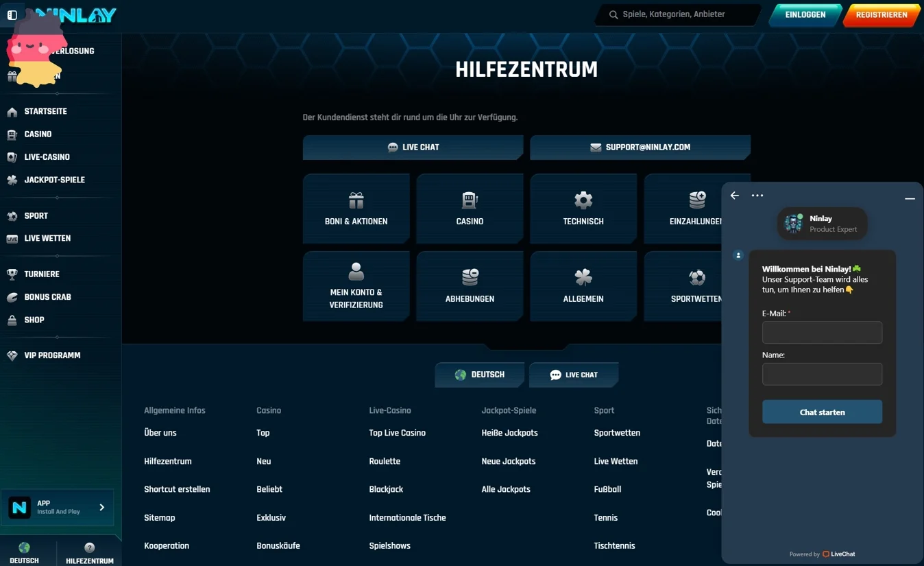Viewport: 924px width, 566px height.
Task: Open the Technisch help category gear icon
Action: [583, 200]
